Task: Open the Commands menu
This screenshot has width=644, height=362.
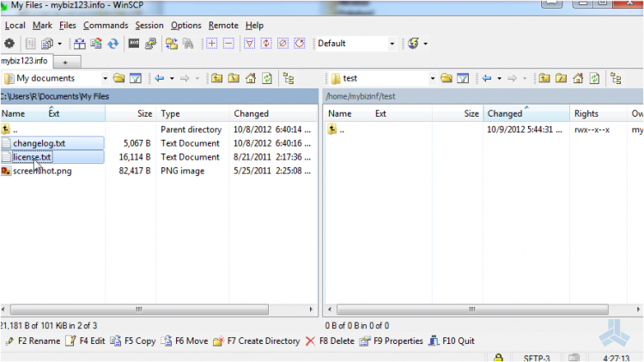Action: 106,26
